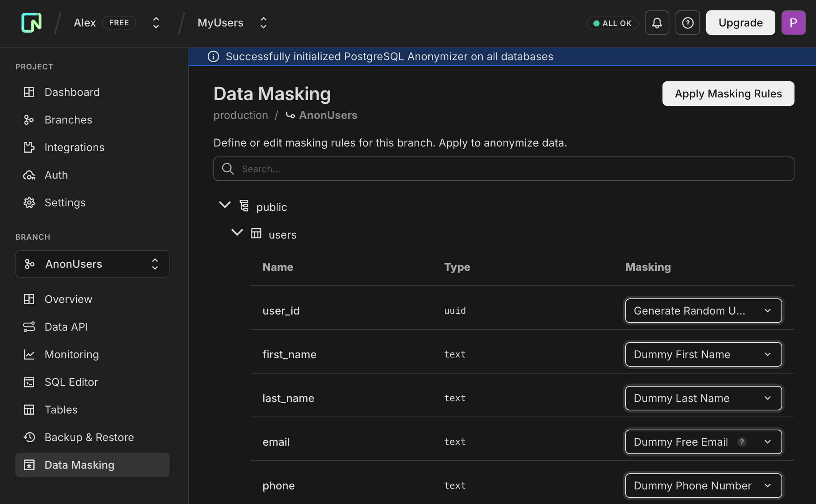Open the Dashboard page

coord(72,92)
